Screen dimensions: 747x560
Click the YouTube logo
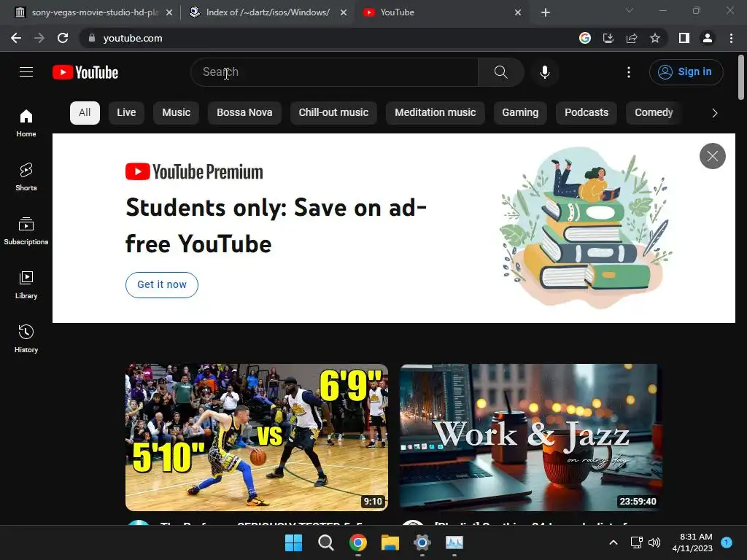pos(85,72)
